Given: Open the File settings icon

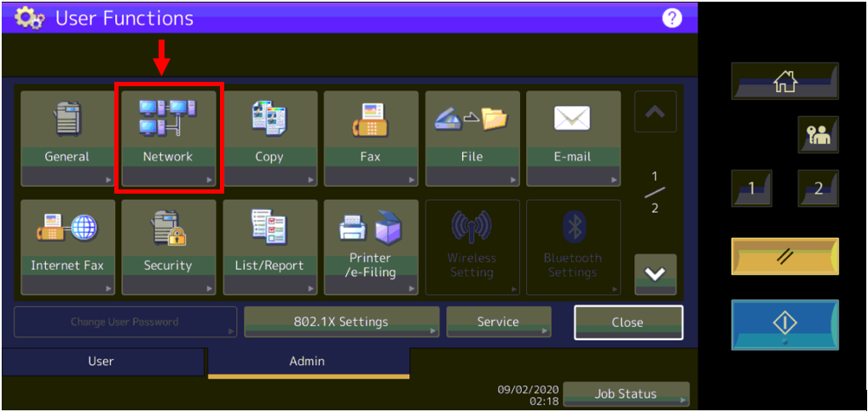Looking at the screenshot, I should [x=472, y=137].
